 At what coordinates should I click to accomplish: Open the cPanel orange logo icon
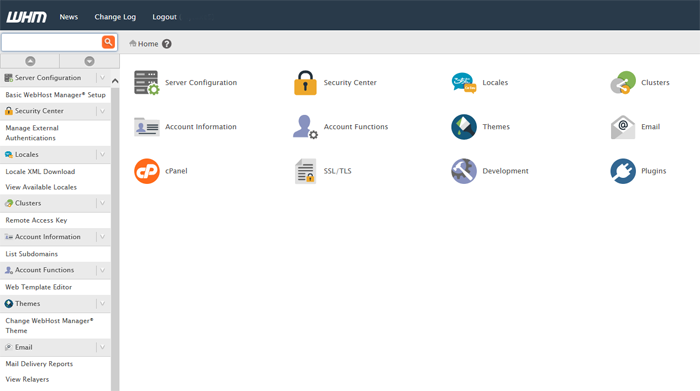point(146,171)
